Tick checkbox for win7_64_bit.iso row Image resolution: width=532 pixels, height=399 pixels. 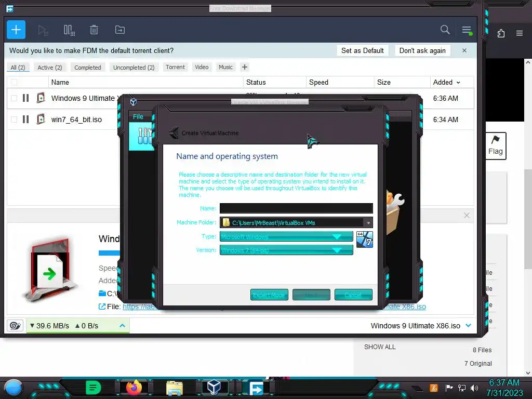[x=14, y=119]
